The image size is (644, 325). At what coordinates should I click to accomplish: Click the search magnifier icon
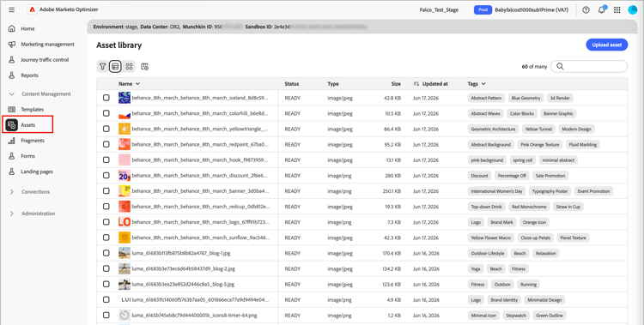pos(560,66)
